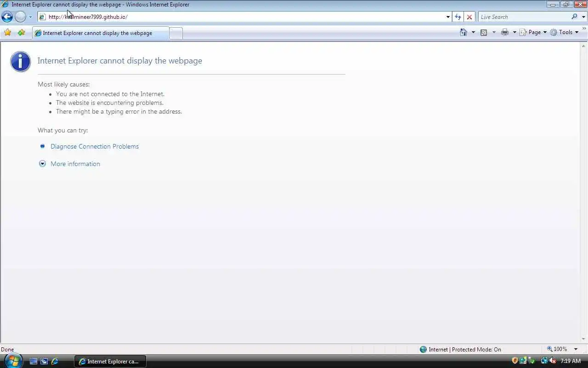Image resolution: width=588 pixels, height=368 pixels.
Task: Click the Live Search magnifying glass button
Action: click(x=574, y=17)
